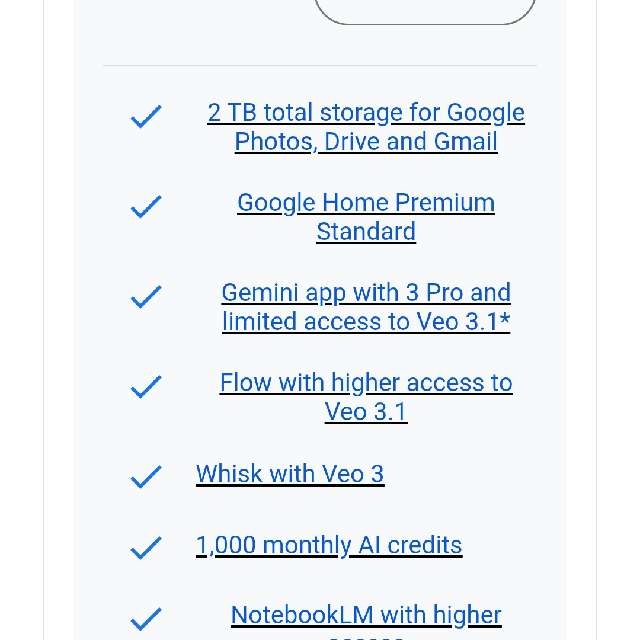Open the Flow with higher access link

[366, 383]
